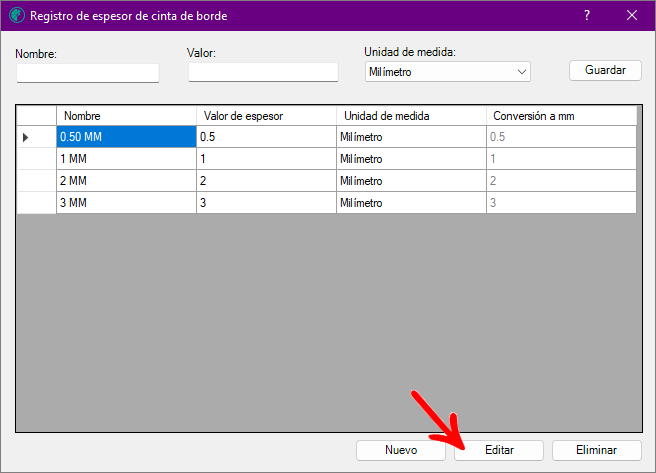The image size is (656, 473).
Task: Click Milímetro cell in 1 MM row
Action: [x=411, y=159]
